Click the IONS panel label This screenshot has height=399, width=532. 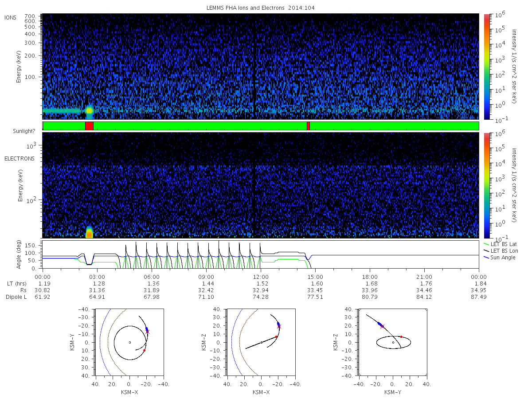10,17
